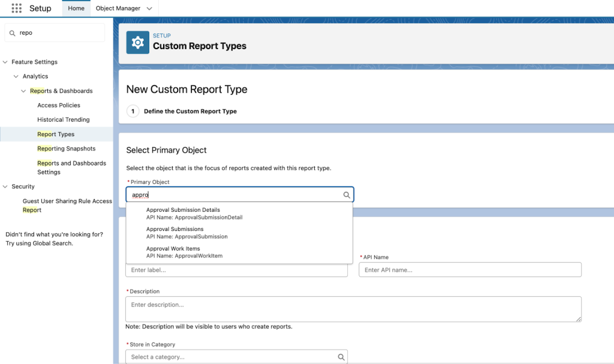This screenshot has height=364, width=614.
Task: Click the Setup app name
Action: pyautogui.click(x=40, y=8)
